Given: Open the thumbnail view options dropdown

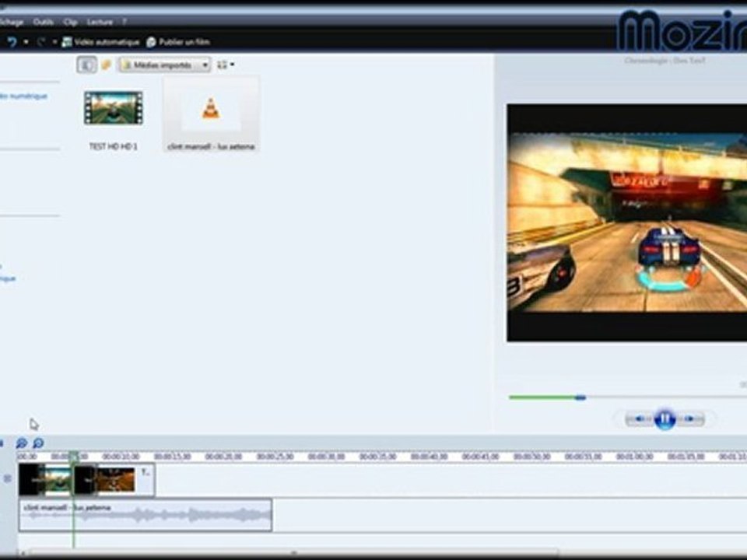Looking at the screenshot, I should tap(226, 65).
